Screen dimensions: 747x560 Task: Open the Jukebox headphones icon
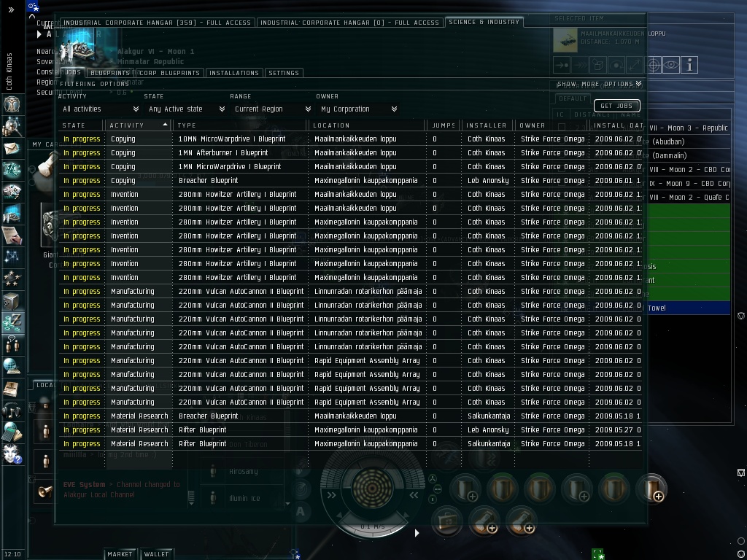(12, 411)
